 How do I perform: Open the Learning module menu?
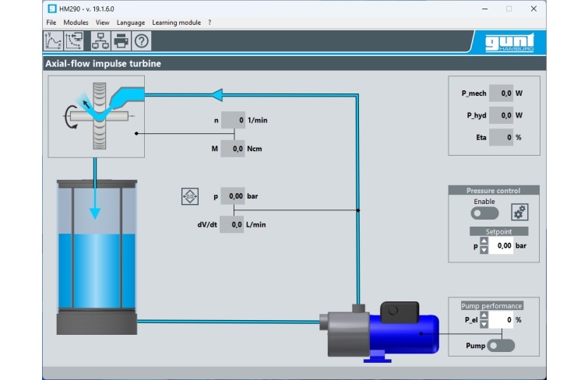[176, 23]
